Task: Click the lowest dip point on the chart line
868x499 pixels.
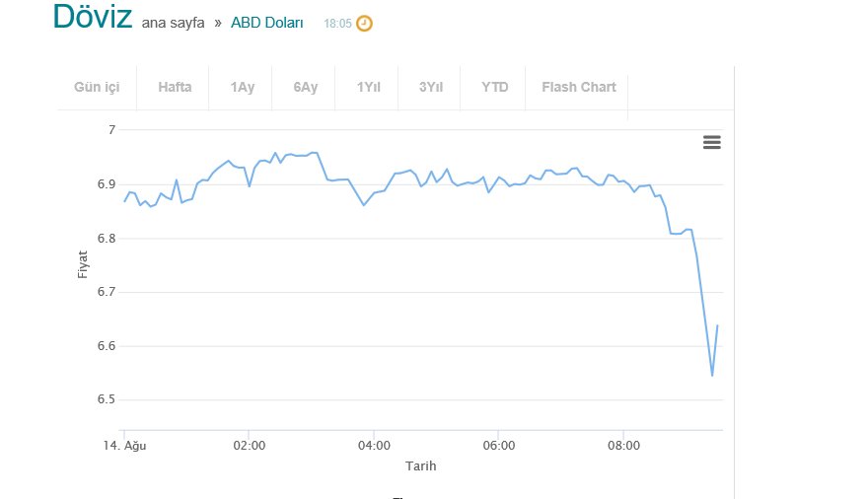Action: click(711, 375)
